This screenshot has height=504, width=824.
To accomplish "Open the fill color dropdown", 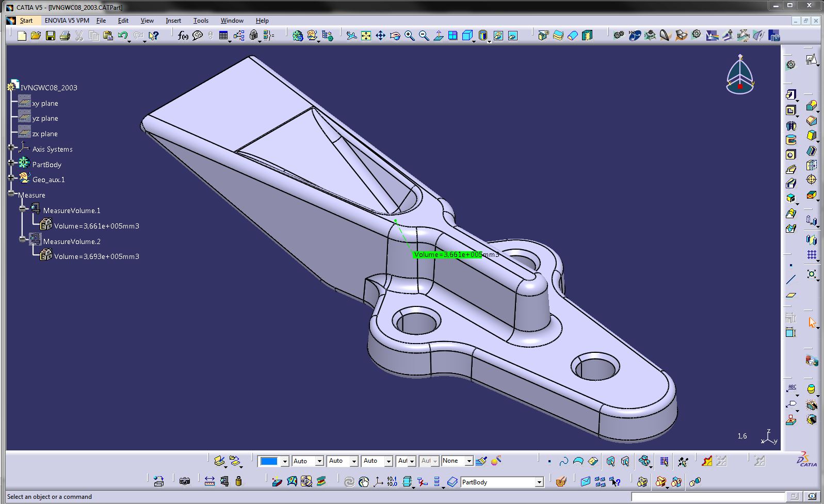I will (x=285, y=461).
